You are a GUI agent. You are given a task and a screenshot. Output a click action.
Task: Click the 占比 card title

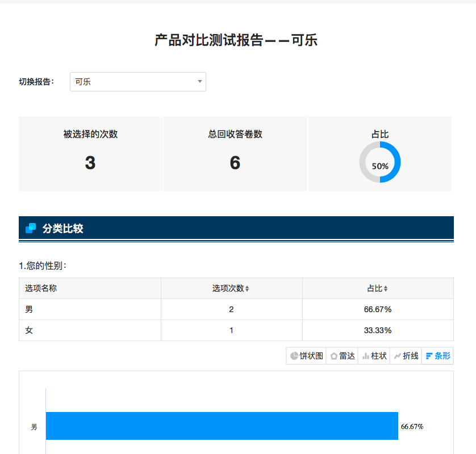click(380, 134)
